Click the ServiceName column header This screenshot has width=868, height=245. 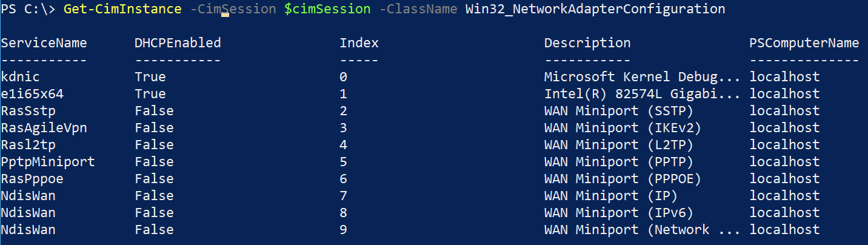pos(44,43)
